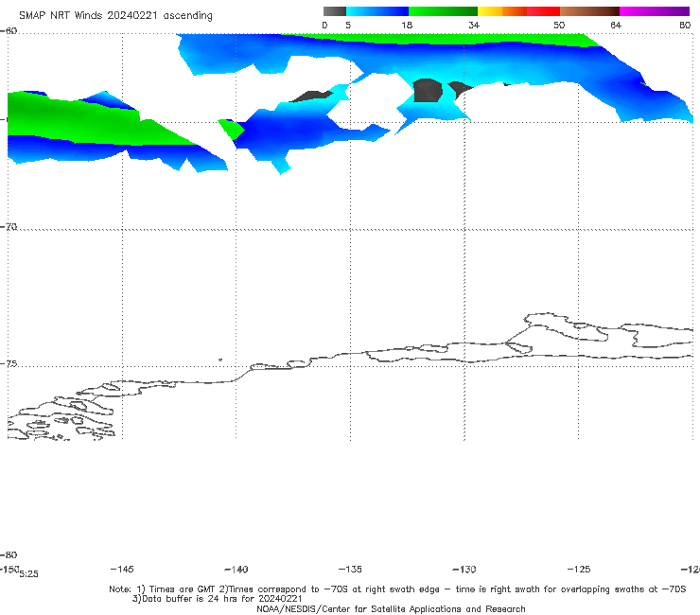Click the 'Times are GMT' note line
This screenshot has height=615, width=700.
(x=397, y=589)
